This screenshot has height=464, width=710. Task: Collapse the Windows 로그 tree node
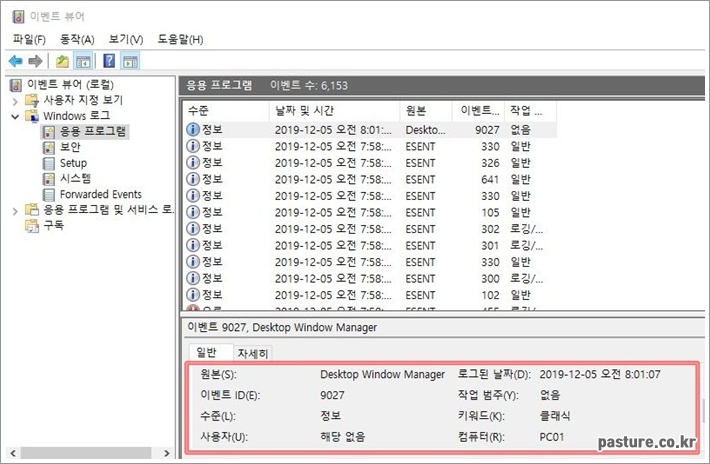[14, 116]
